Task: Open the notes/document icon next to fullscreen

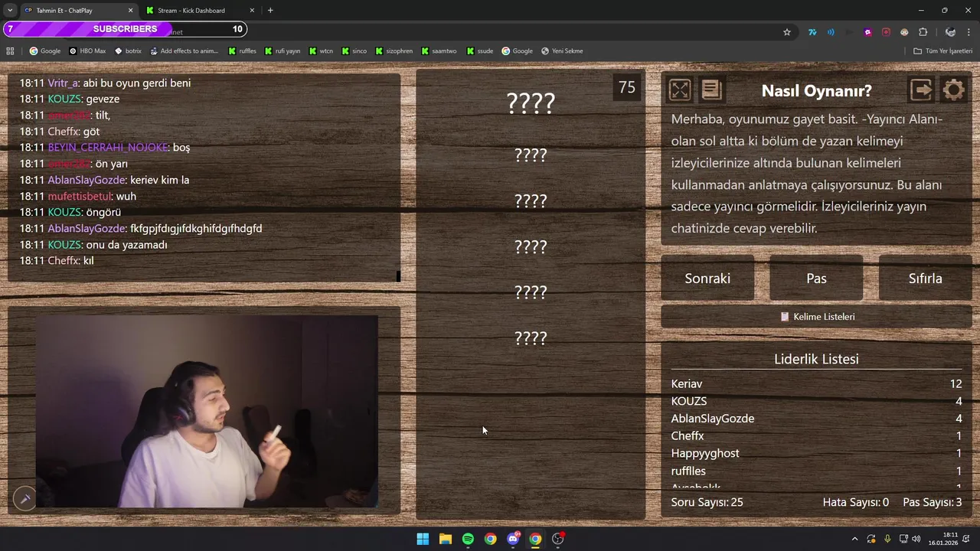Action: click(711, 90)
